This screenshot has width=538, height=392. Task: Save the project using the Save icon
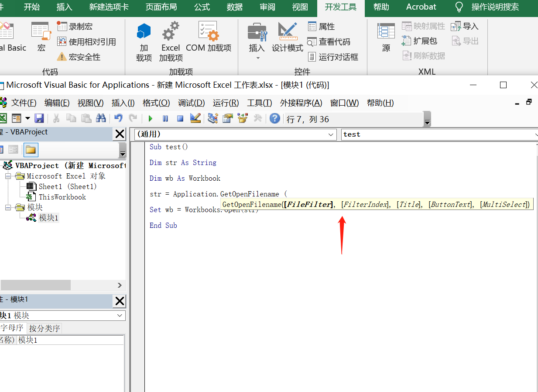40,118
